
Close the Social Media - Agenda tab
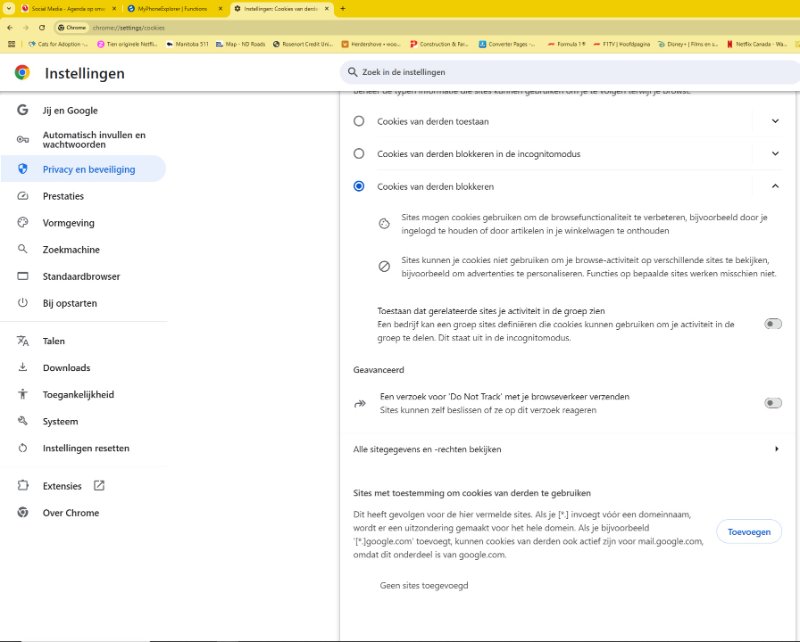coord(114,9)
